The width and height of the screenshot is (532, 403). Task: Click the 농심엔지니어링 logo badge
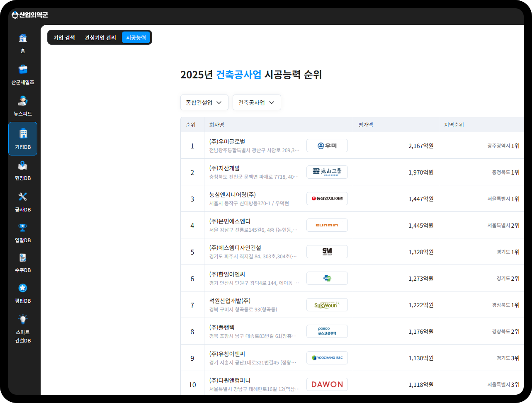pyautogui.click(x=327, y=199)
